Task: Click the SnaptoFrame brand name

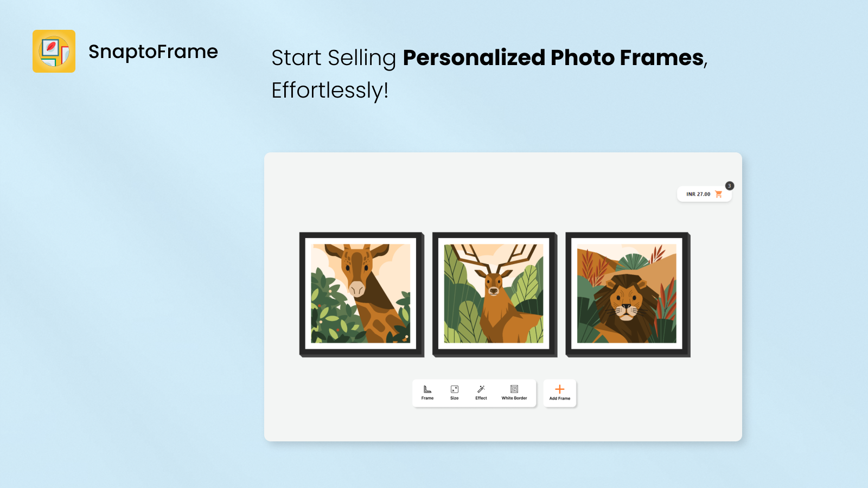Action: pyautogui.click(x=153, y=52)
